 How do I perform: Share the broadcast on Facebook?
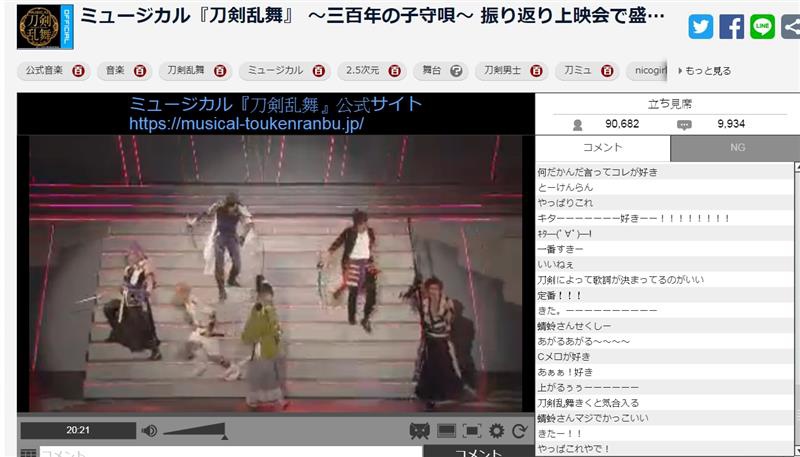(731, 26)
